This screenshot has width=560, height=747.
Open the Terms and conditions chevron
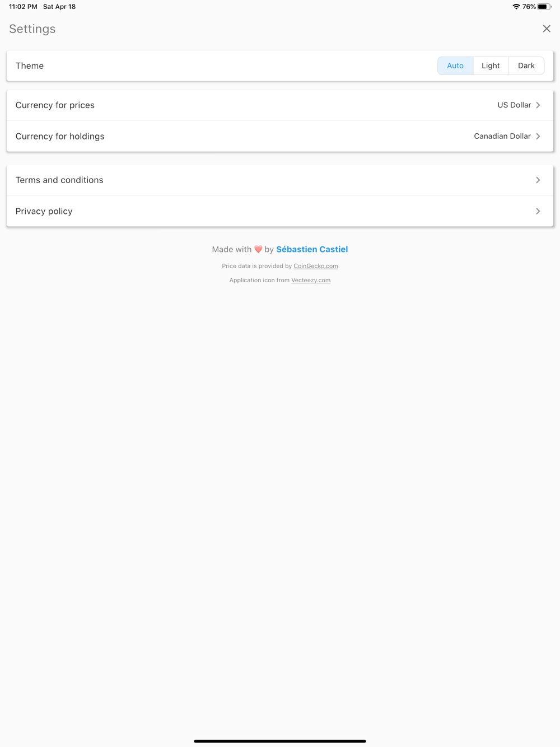(538, 180)
